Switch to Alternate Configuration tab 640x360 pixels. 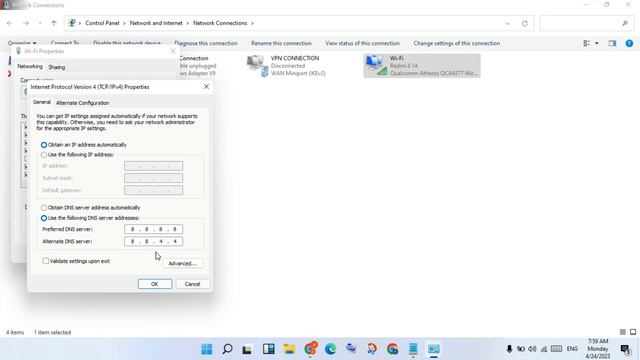[82, 103]
